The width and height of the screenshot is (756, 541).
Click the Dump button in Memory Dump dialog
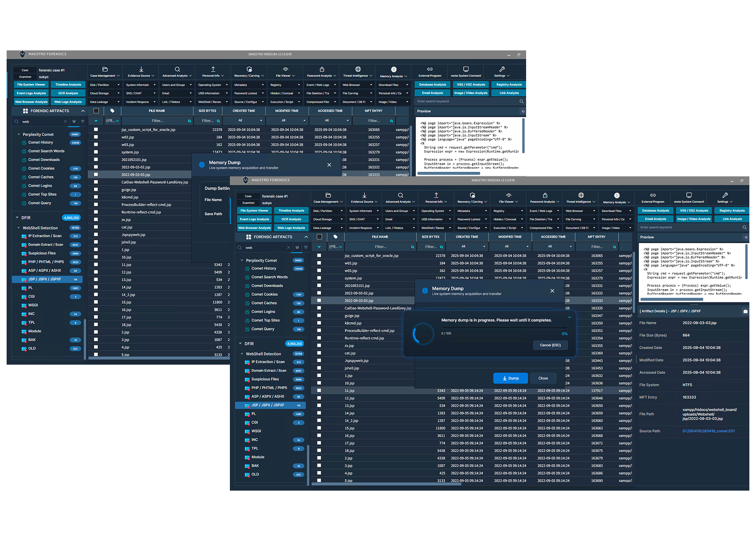tap(511, 378)
